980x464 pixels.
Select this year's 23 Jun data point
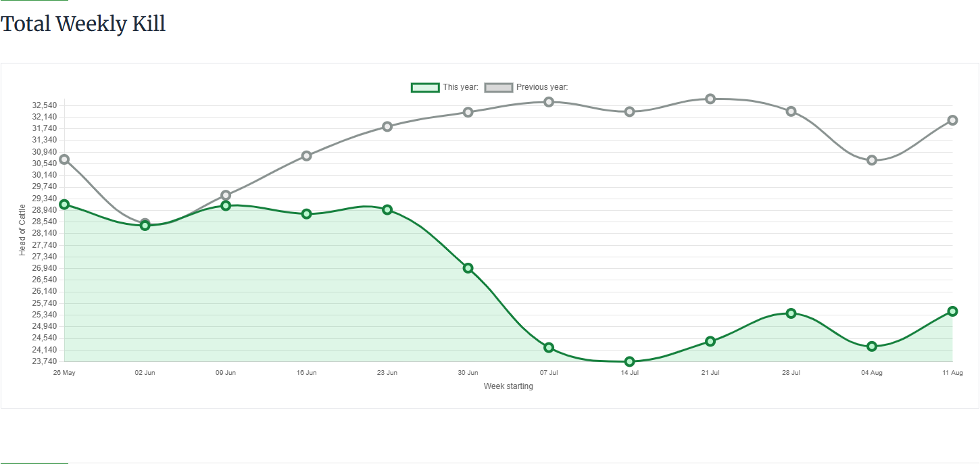[x=387, y=210]
